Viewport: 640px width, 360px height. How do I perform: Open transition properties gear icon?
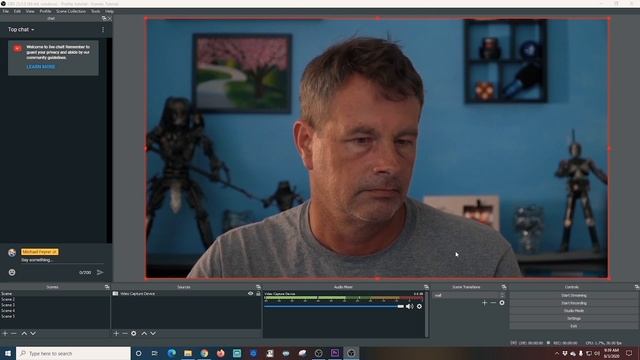(x=502, y=303)
